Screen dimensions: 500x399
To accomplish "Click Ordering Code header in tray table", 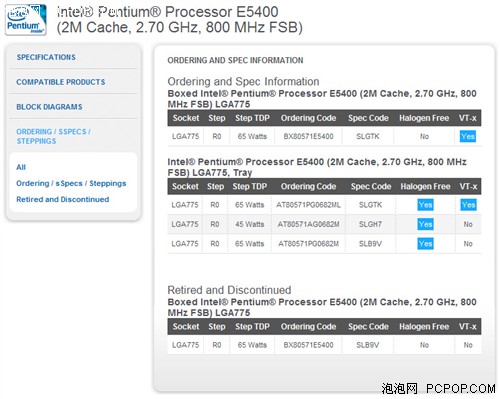I will click(x=308, y=186).
